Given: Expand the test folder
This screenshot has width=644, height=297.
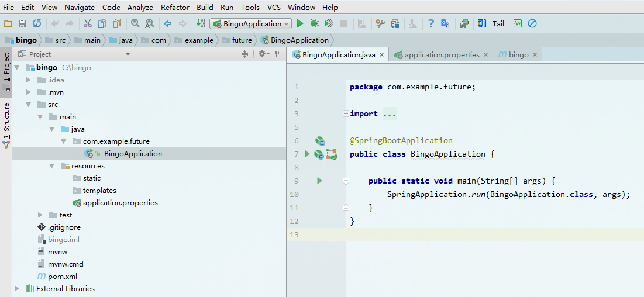Looking at the screenshot, I should (x=40, y=215).
